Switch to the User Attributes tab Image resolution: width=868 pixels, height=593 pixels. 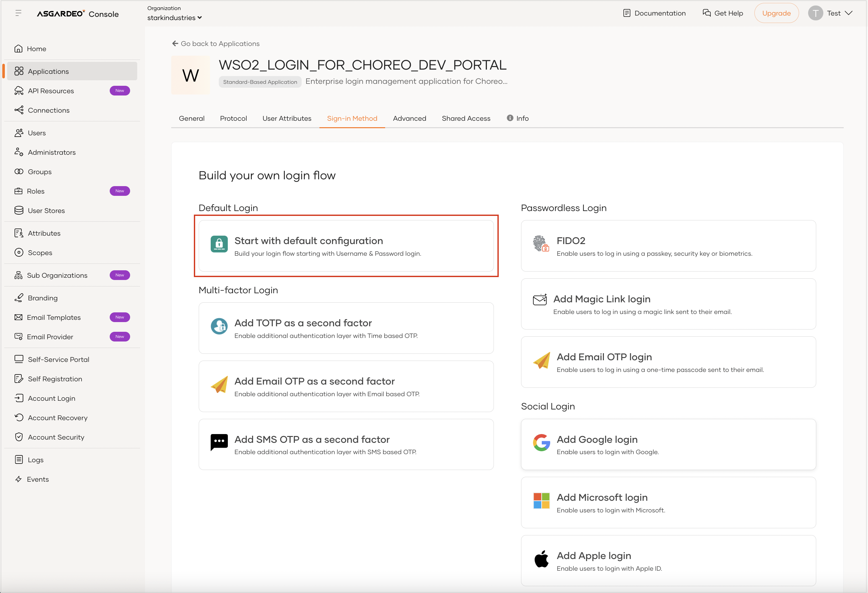(287, 118)
